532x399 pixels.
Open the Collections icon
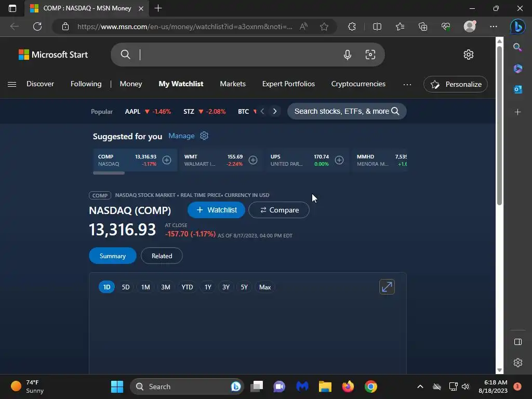click(x=423, y=26)
